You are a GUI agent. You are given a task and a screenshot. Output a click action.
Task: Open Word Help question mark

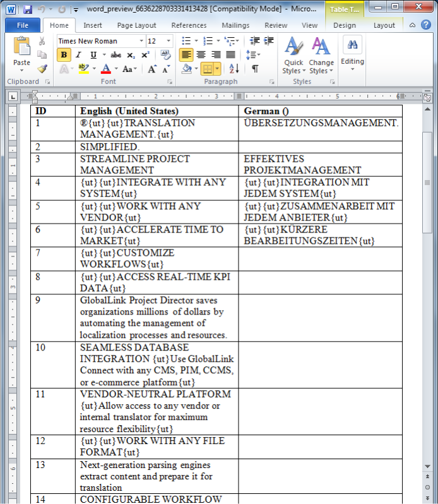426,25
